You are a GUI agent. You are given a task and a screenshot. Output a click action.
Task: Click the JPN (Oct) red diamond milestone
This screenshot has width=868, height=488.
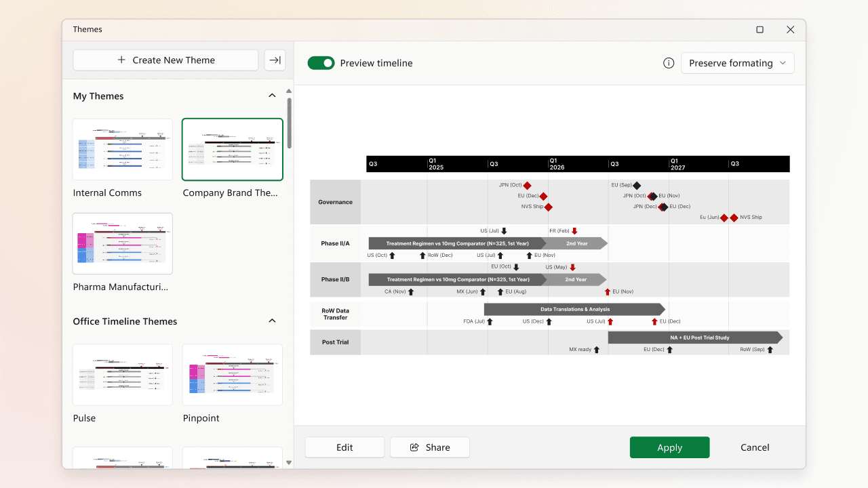point(527,185)
